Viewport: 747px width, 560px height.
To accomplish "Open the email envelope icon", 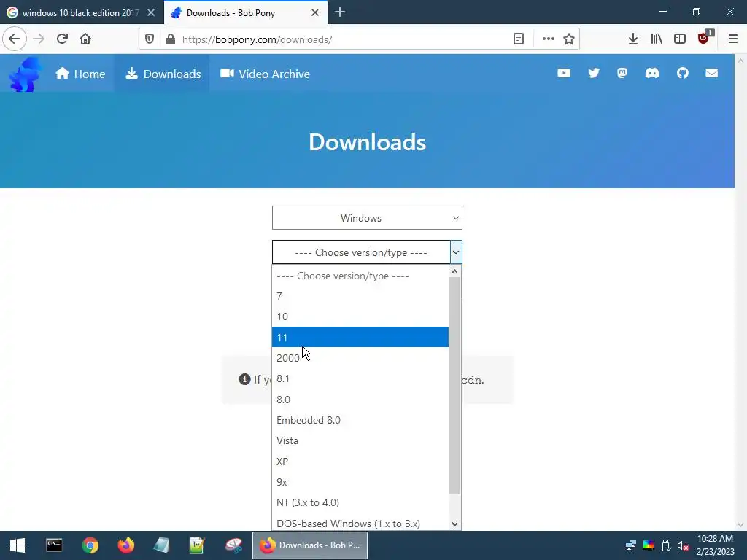I will [x=712, y=73].
